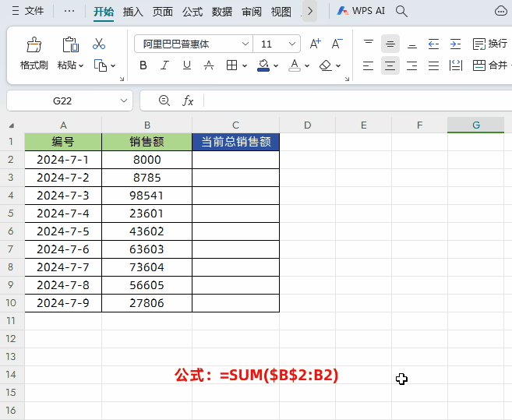Align text right
This screenshot has height=420, width=512.
point(412,65)
